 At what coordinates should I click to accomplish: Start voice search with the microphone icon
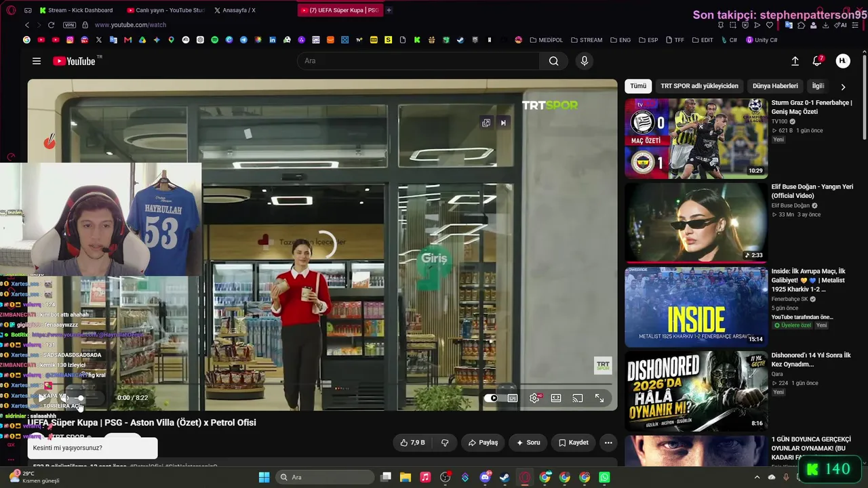(585, 61)
